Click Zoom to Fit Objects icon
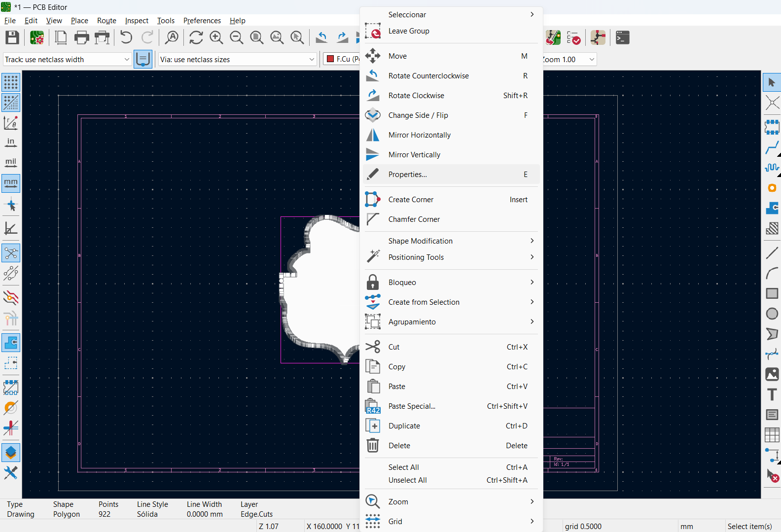This screenshot has height=532, width=781. pos(277,37)
